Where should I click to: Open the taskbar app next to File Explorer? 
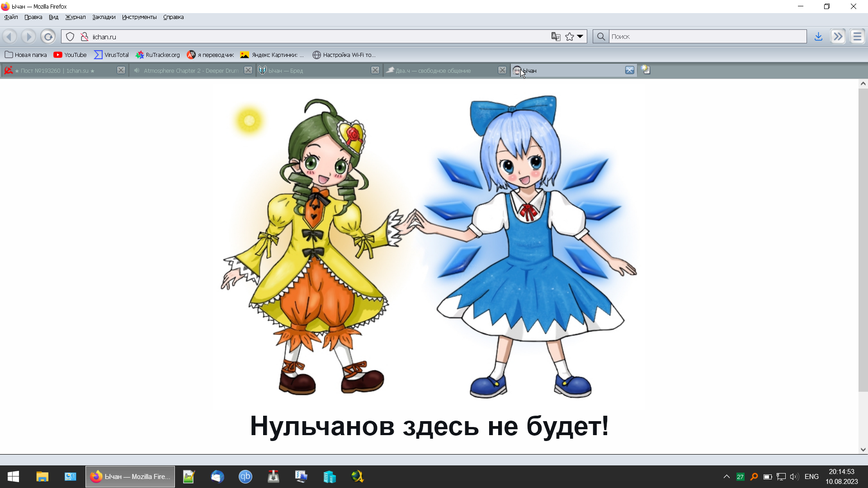pyautogui.click(x=70, y=477)
